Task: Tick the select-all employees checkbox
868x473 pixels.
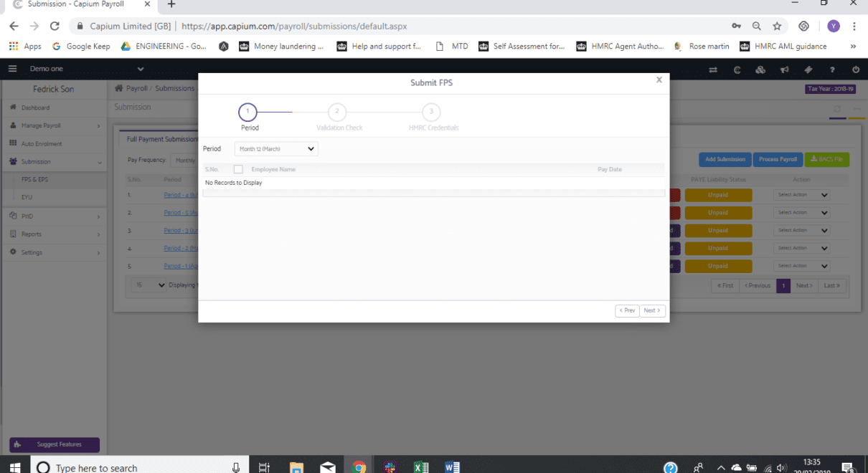Action: tap(238, 169)
